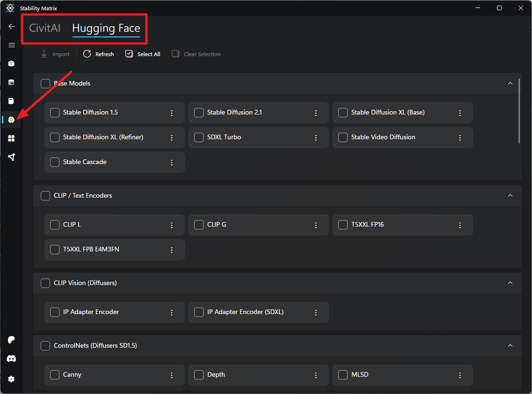532x394 pixels.
Task: Open options menu for CLIP L
Action: [172, 225]
